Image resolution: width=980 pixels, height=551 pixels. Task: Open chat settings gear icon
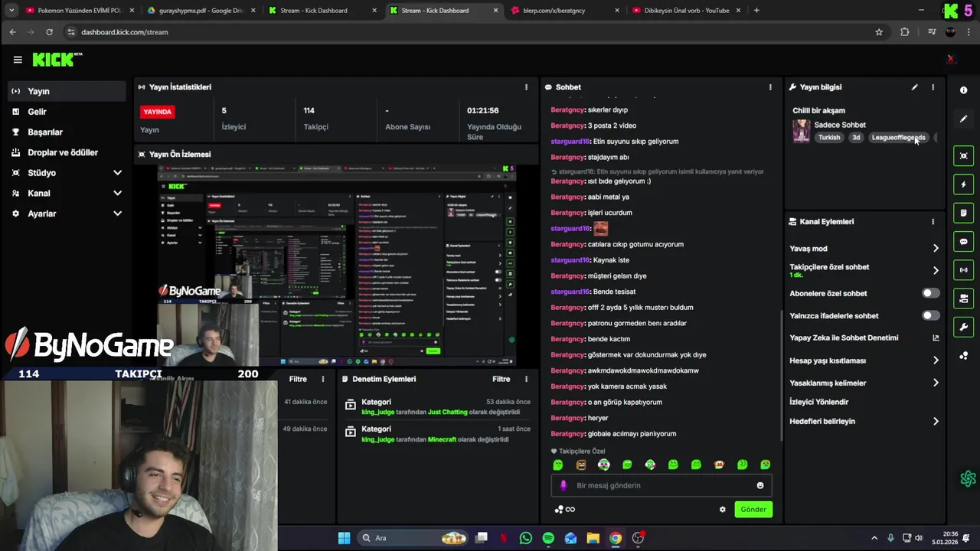click(x=722, y=509)
